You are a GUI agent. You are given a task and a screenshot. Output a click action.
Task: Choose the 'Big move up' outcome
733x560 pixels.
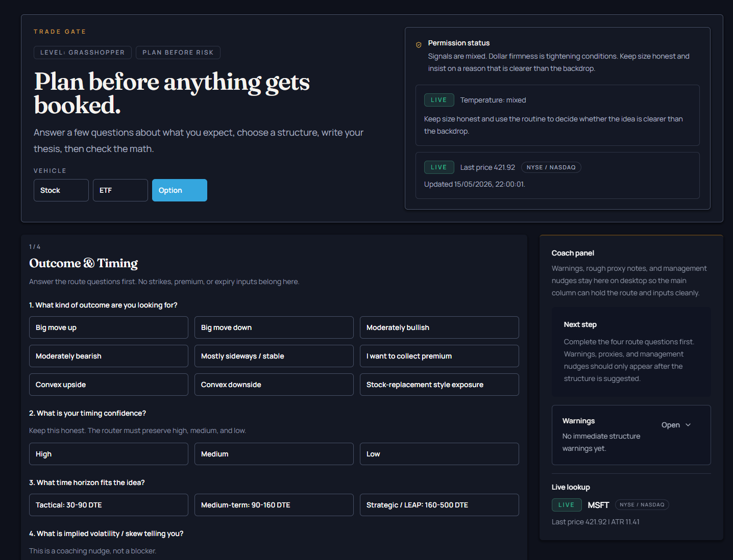coord(109,327)
